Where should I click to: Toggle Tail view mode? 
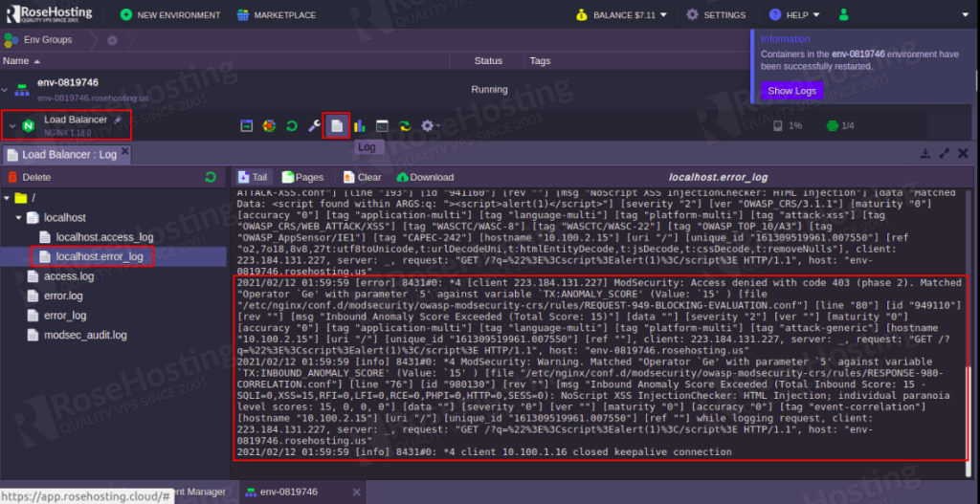pyautogui.click(x=253, y=177)
